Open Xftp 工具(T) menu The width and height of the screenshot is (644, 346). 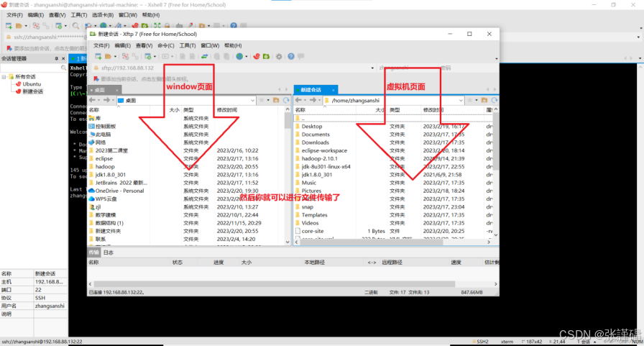[188, 45]
